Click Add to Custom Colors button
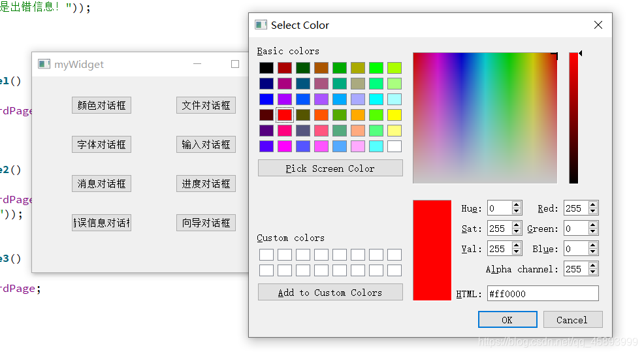Viewport: 644px width, 354px height. tap(330, 293)
